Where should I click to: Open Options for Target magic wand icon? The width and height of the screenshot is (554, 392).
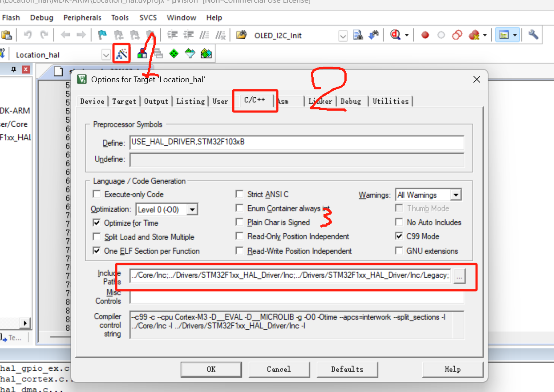point(121,54)
